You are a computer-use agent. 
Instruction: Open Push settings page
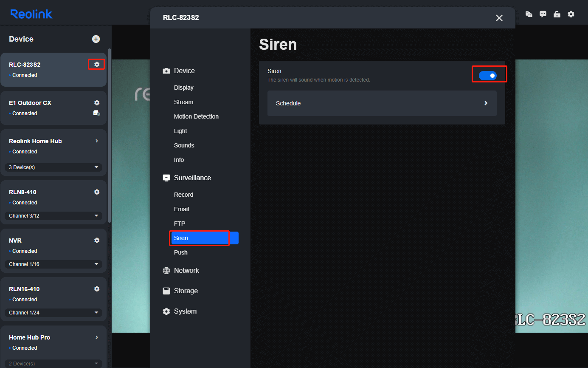pos(180,252)
